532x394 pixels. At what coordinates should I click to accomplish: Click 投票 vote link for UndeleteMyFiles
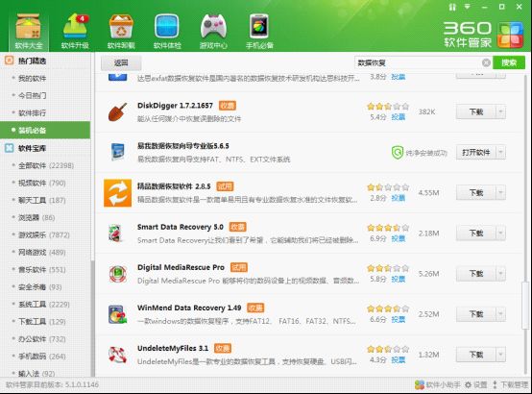398,359
